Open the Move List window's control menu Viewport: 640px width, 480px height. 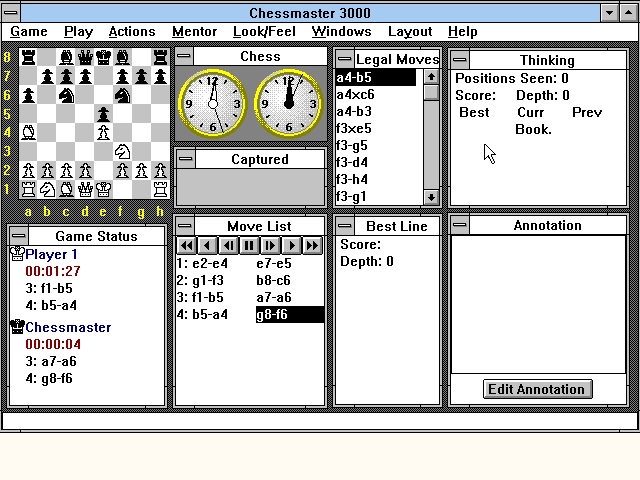185,225
